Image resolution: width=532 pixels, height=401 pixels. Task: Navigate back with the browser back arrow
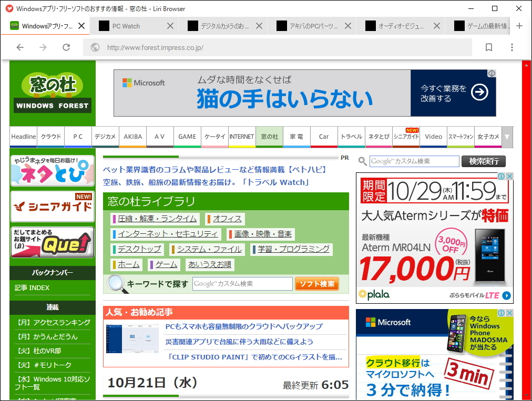click(19, 47)
